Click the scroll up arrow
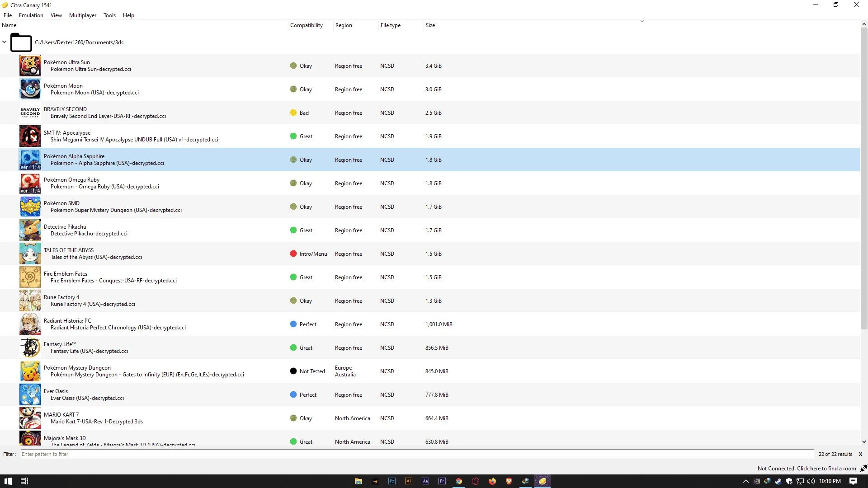 tap(864, 24)
